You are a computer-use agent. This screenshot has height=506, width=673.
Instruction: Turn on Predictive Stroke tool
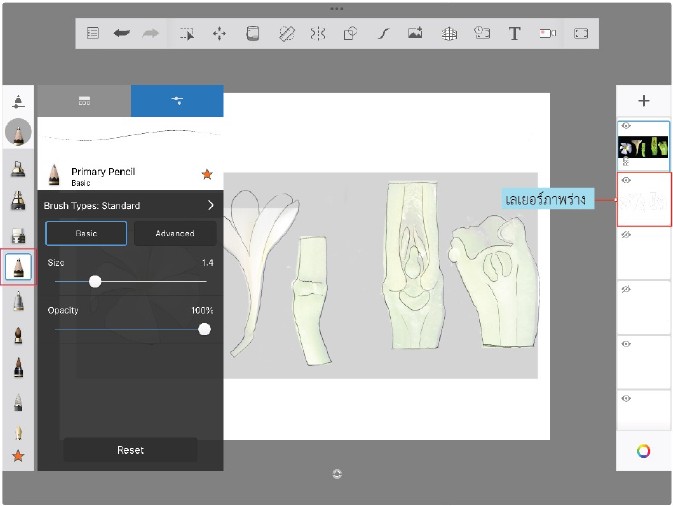pyautogui.click(x=383, y=33)
